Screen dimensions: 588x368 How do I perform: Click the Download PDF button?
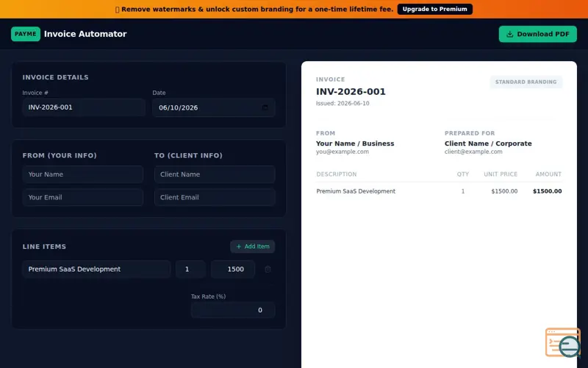click(x=538, y=34)
